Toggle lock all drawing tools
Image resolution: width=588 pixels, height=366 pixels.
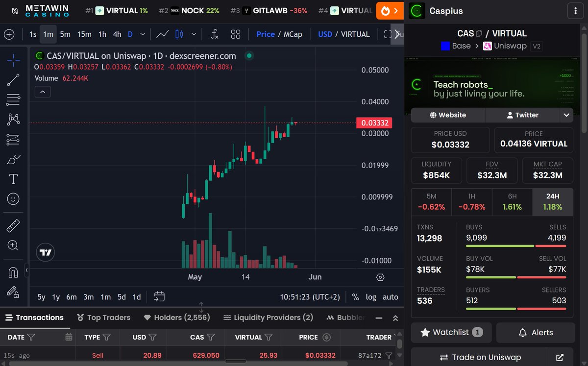click(13, 292)
